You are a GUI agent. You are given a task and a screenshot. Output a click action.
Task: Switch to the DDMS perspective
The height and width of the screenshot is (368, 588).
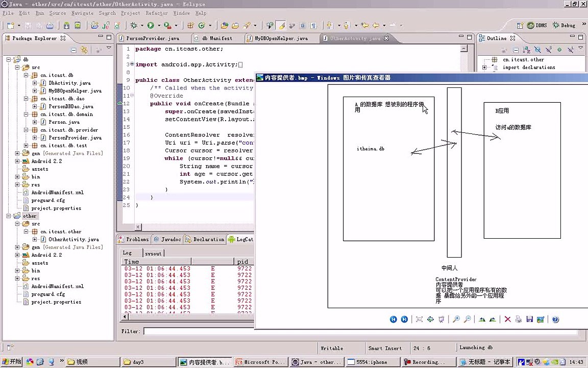[x=537, y=25]
